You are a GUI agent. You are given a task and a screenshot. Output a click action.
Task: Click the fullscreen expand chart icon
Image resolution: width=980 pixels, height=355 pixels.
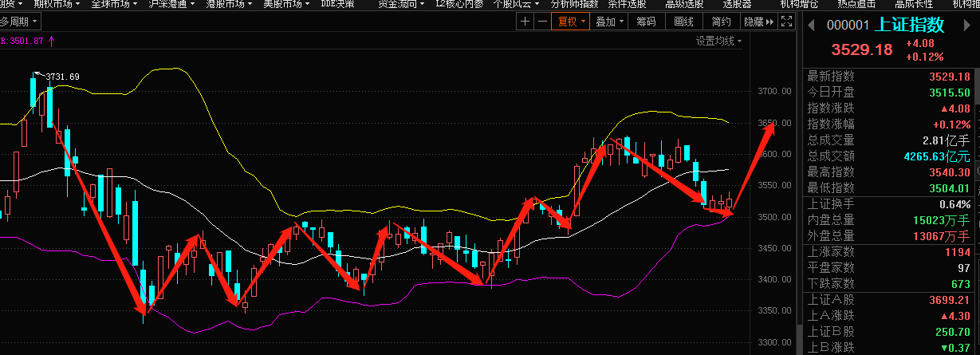pos(787,22)
